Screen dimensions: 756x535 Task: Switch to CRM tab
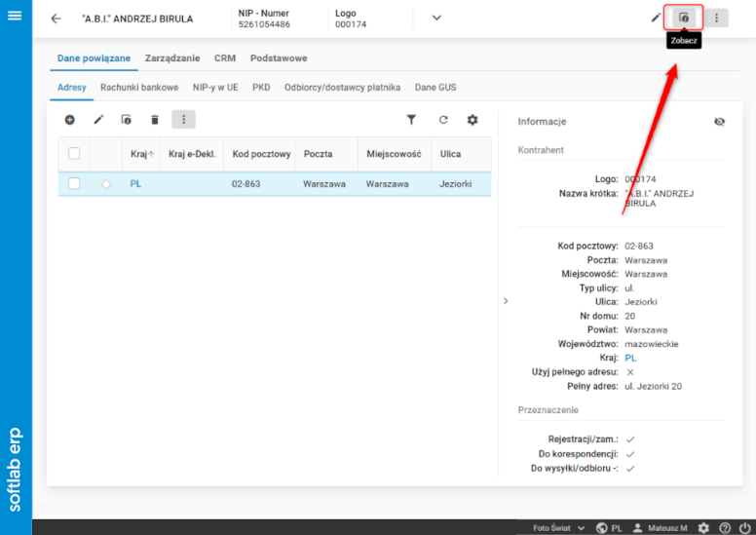[225, 58]
